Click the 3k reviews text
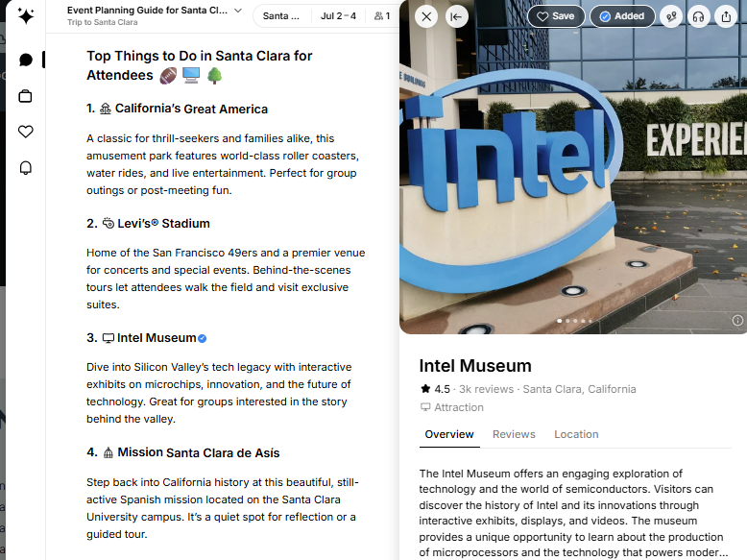This screenshot has height=560, width=747. pyautogui.click(x=486, y=389)
